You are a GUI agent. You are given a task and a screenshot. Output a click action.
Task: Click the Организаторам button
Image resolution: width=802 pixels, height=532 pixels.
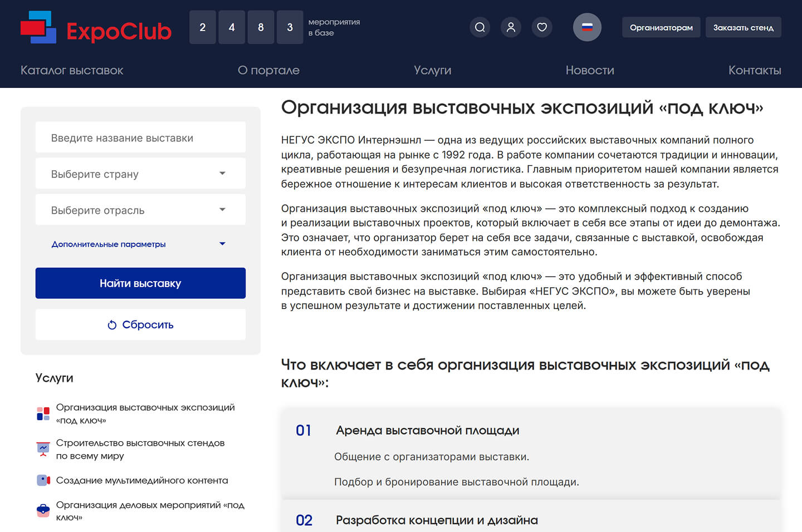click(x=661, y=27)
